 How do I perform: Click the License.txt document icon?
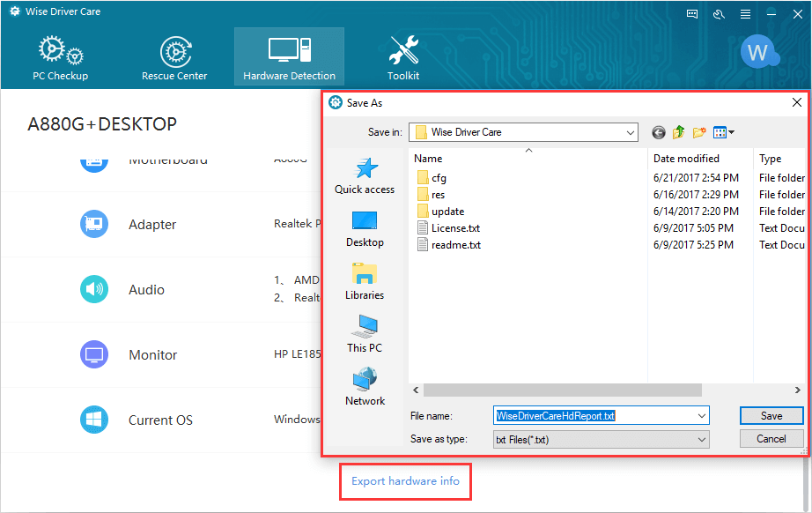[423, 228]
